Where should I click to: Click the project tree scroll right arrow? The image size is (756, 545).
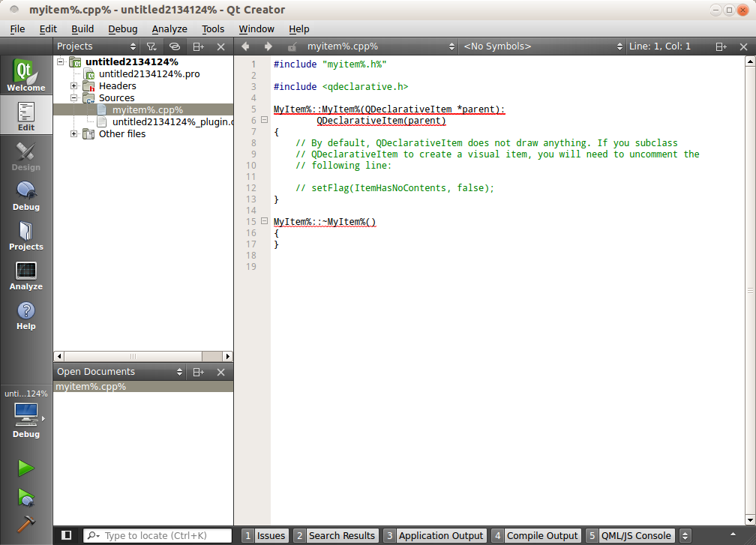tap(227, 356)
